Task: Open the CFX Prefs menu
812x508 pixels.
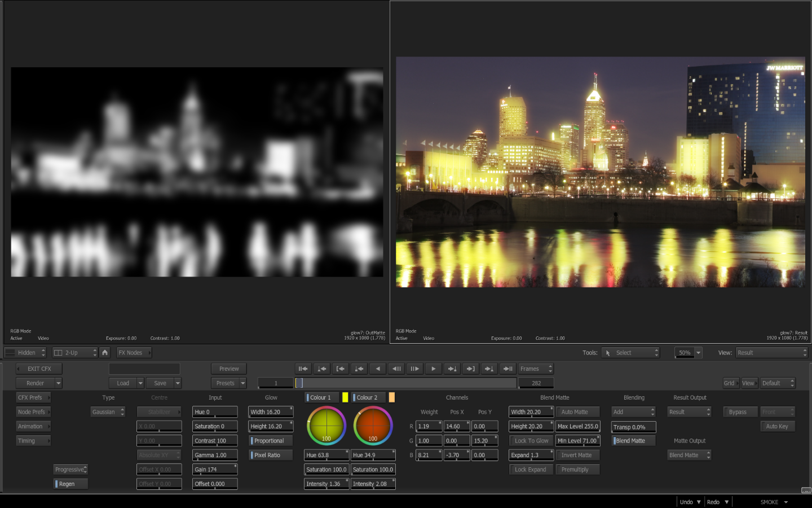Action: (x=33, y=397)
